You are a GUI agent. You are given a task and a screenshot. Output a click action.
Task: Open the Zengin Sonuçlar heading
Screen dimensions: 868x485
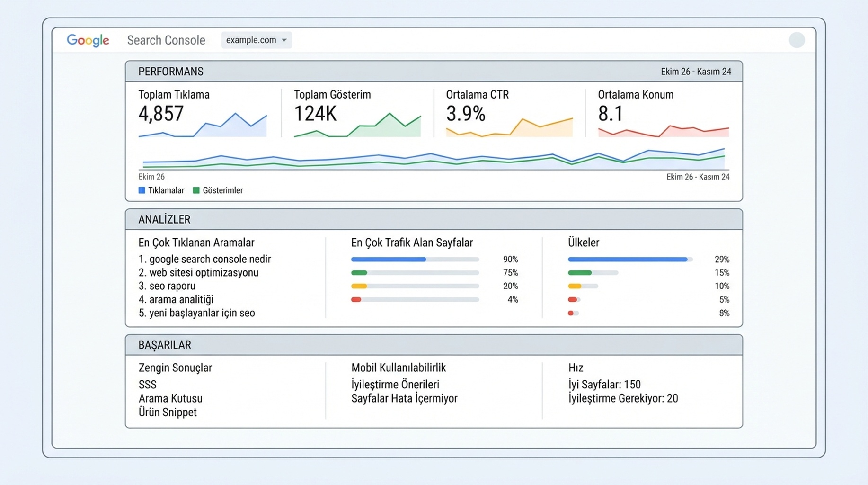pos(175,368)
